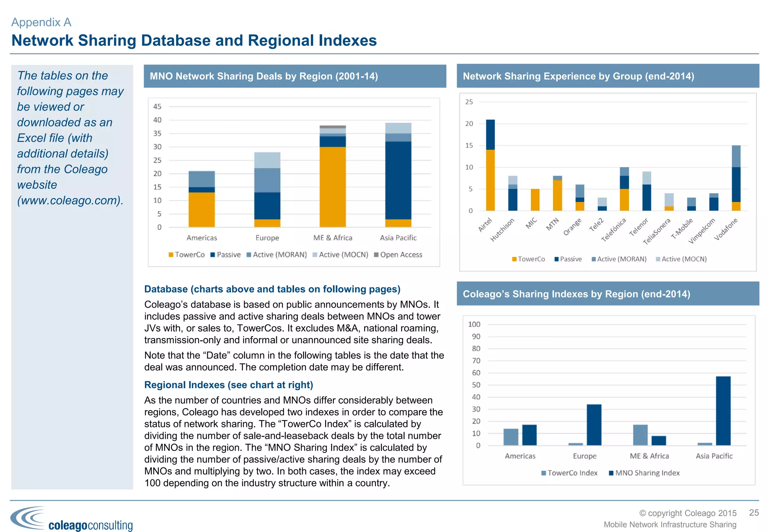Click the ME & Africa stacked bar

(333, 176)
